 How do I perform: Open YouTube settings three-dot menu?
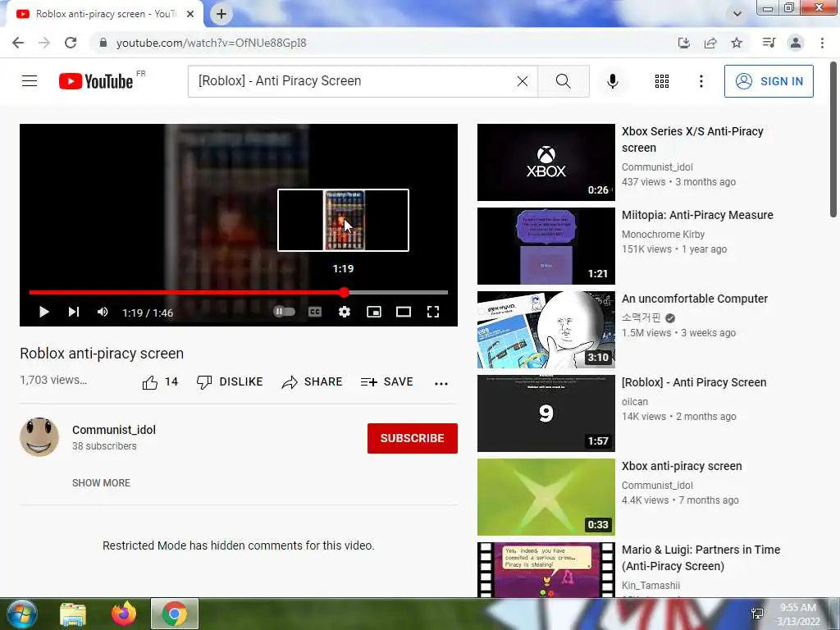[x=701, y=81]
